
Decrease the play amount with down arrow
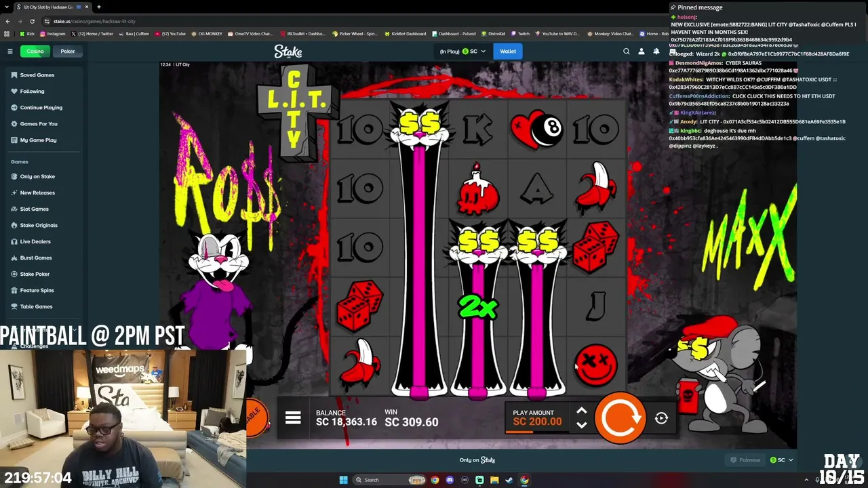pyautogui.click(x=581, y=425)
